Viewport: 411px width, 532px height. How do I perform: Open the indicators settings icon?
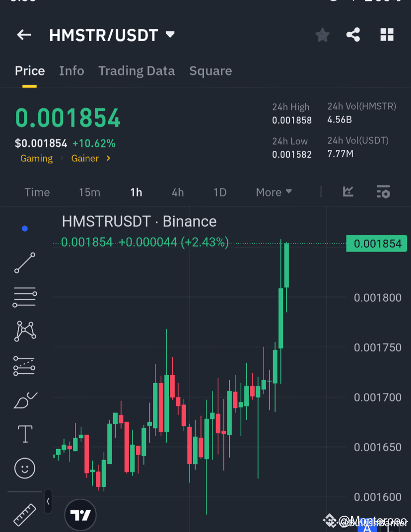383,192
